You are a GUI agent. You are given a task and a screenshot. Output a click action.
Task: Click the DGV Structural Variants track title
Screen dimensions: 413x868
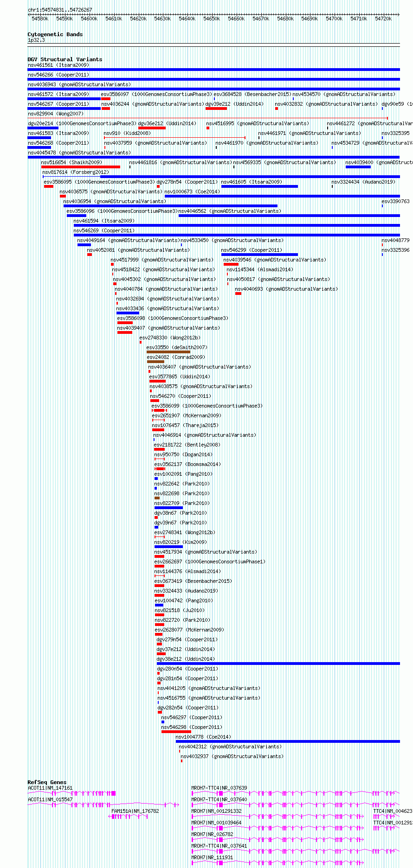pyautogui.click(x=65, y=59)
